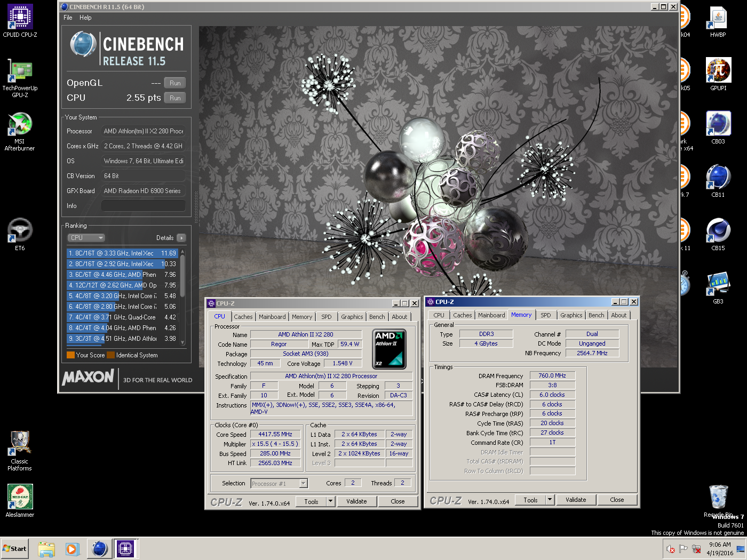Launch the HWBP desktop shortcut
The image size is (747, 560).
718,21
